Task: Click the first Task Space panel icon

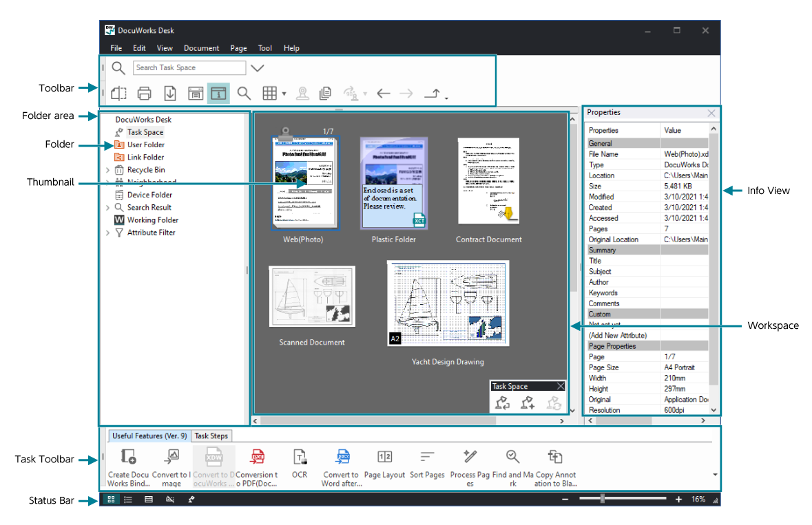Action: (502, 403)
